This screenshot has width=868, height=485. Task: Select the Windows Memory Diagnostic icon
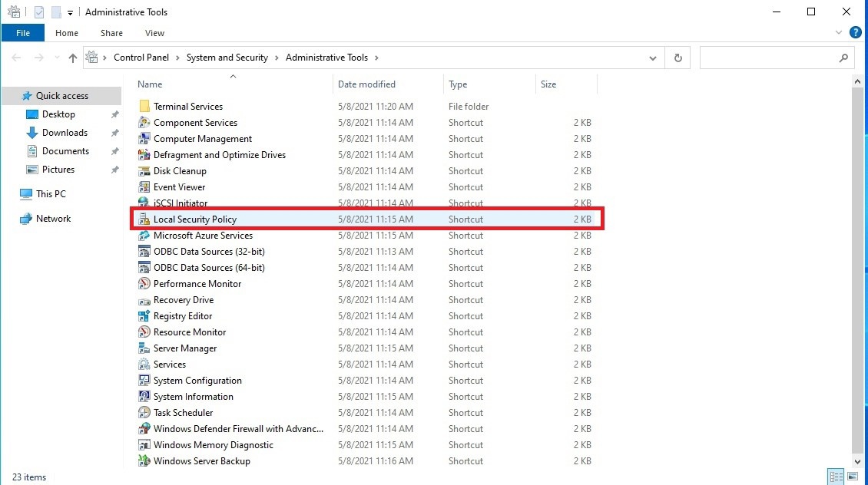pyautogui.click(x=144, y=444)
